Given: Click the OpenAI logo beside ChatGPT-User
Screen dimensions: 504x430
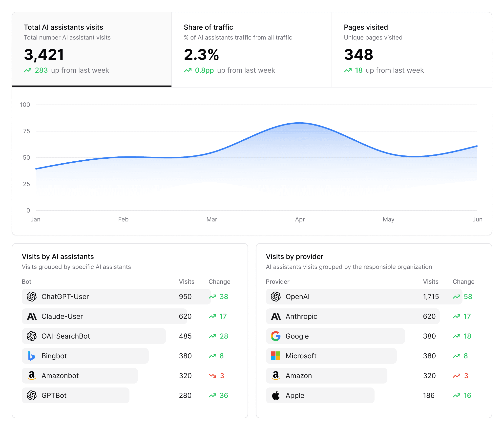Looking at the screenshot, I should [31, 297].
